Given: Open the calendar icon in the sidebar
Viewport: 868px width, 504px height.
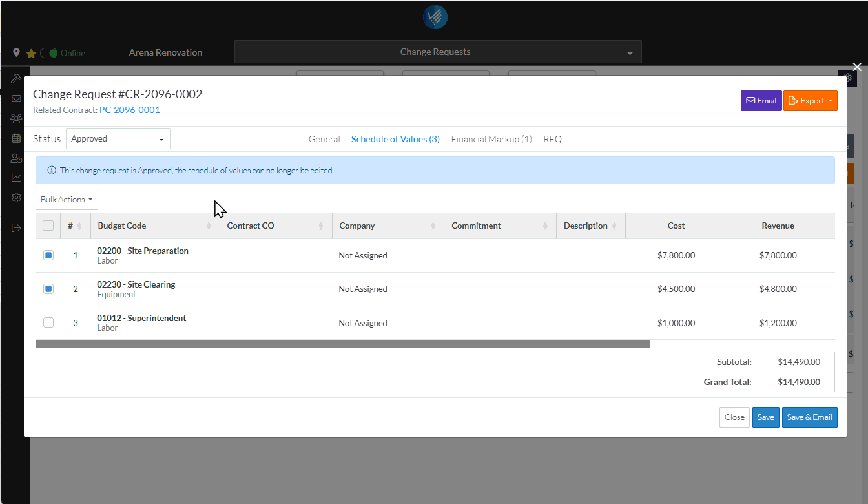Looking at the screenshot, I should (x=16, y=138).
